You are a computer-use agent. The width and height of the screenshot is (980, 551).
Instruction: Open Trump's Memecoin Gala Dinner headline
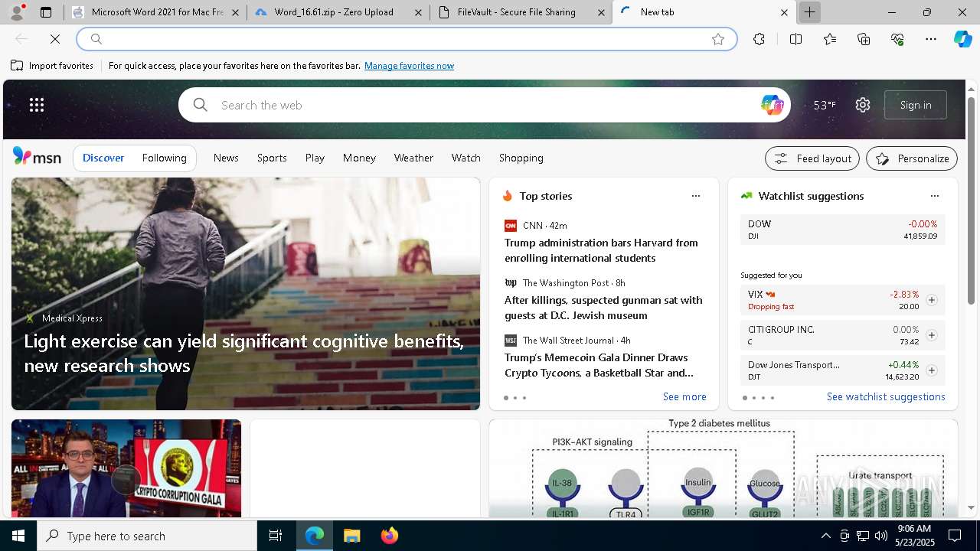(599, 365)
